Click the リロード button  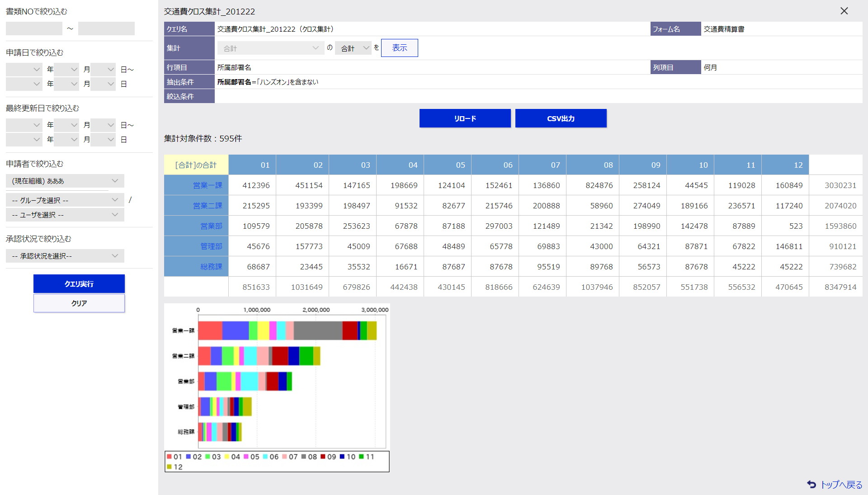[465, 118]
